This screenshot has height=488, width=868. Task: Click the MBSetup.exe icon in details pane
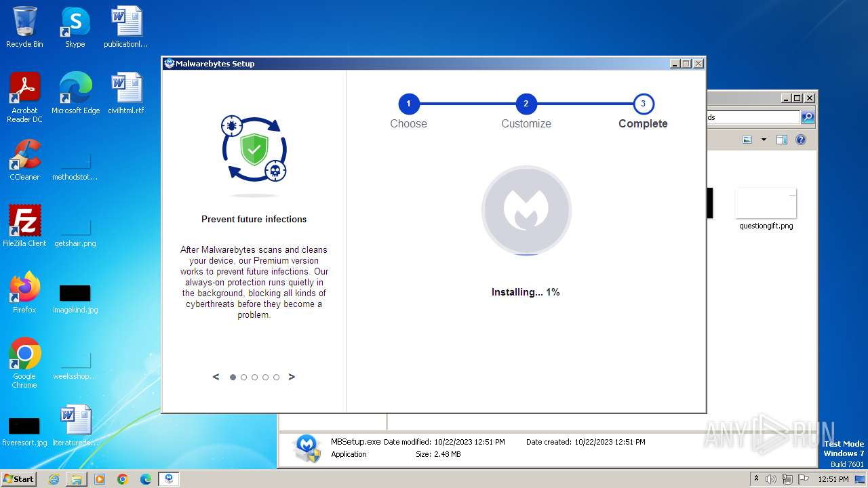pyautogui.click(x=307, y=448)
